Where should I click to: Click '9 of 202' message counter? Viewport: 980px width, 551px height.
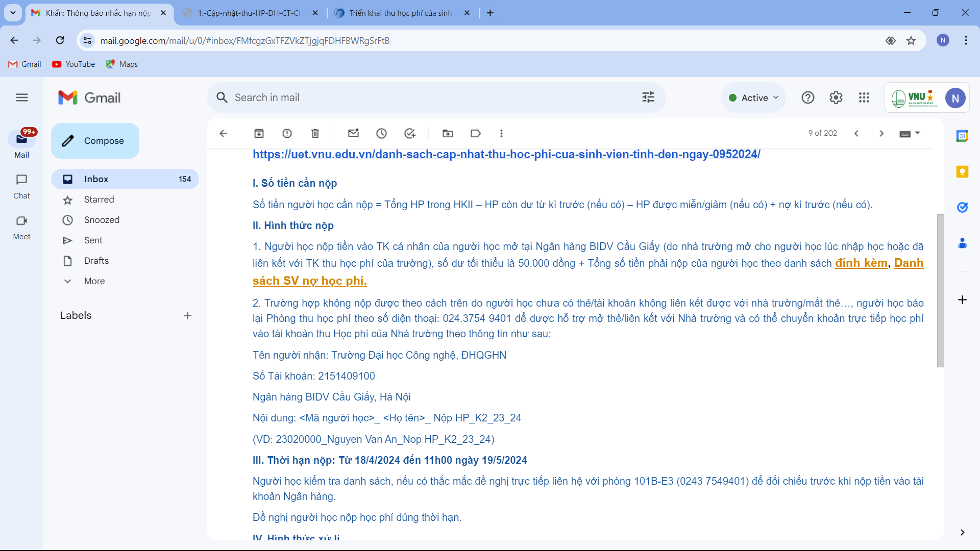822,133
